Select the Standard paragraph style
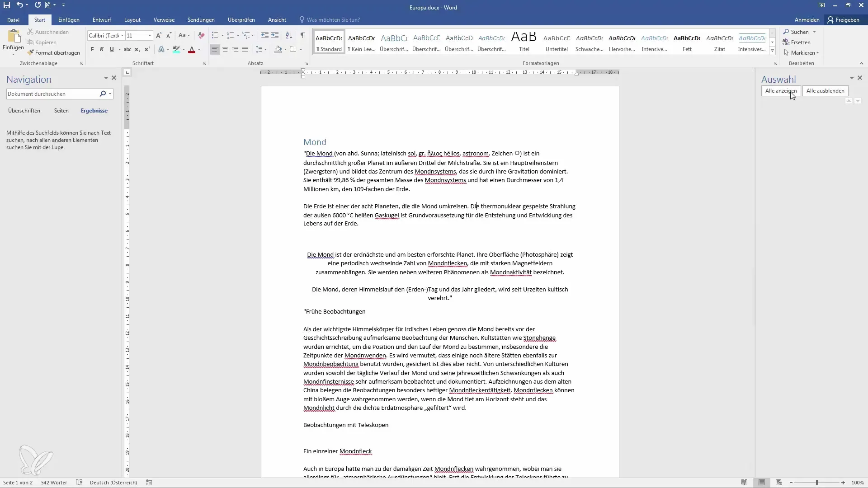The image size is (868, 488). pos(329,42)
